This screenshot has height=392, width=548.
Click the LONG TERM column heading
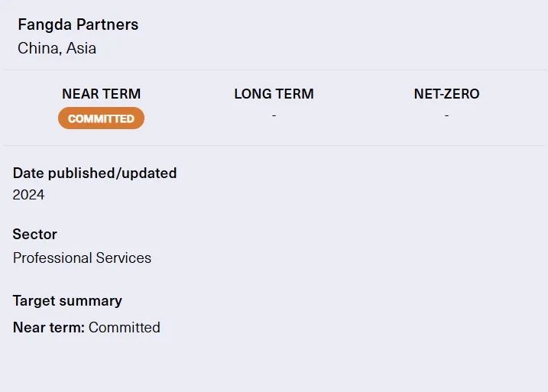(x=274, y=94)
